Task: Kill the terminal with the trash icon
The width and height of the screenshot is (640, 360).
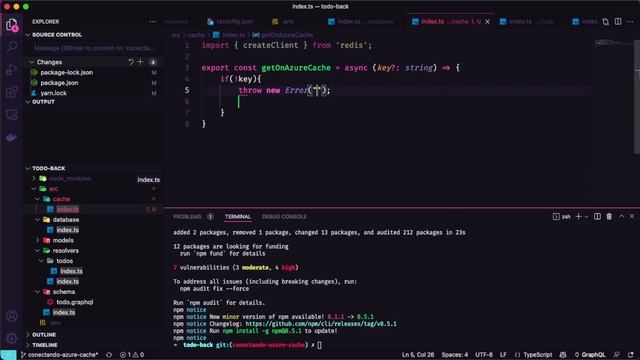Action: (x=609, y=216)
